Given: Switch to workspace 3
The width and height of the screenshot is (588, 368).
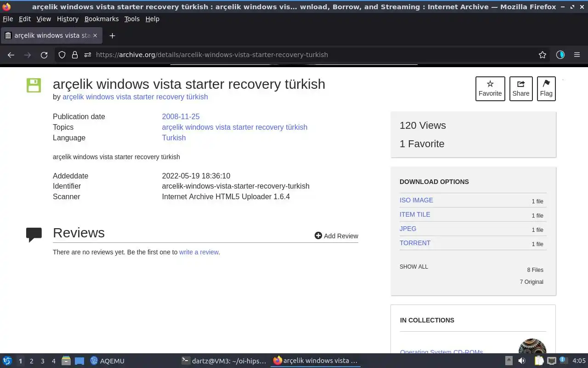Looking at the screenshot, I should (42, 361).
